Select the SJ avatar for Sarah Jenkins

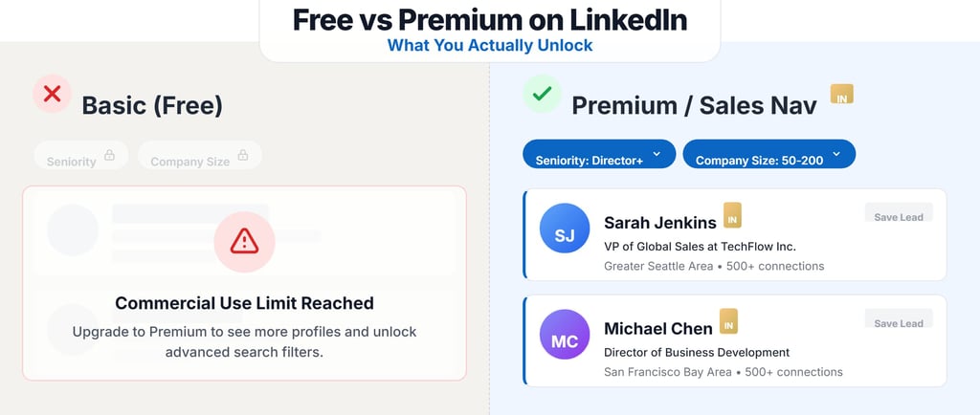coord(565,228)
